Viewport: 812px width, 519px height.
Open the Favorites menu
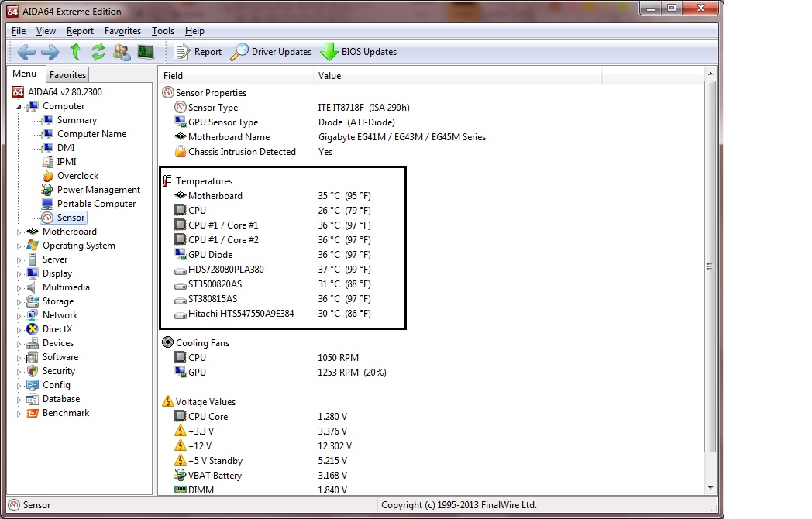(x=122, y=31)
